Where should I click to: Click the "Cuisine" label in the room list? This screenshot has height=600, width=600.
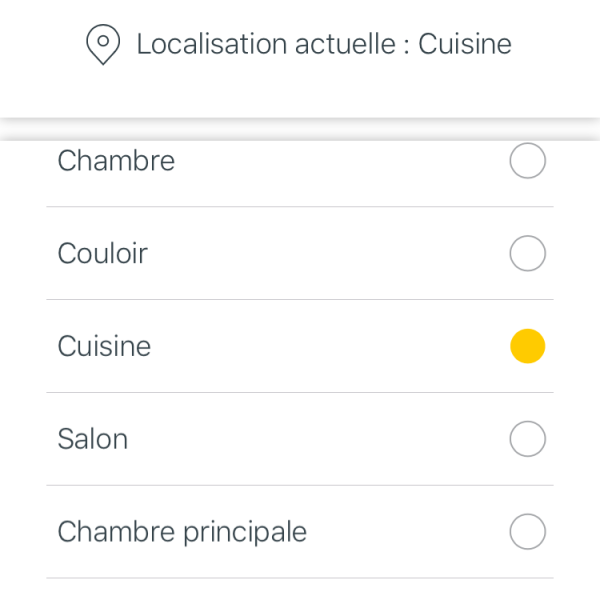tap(104, 346)
